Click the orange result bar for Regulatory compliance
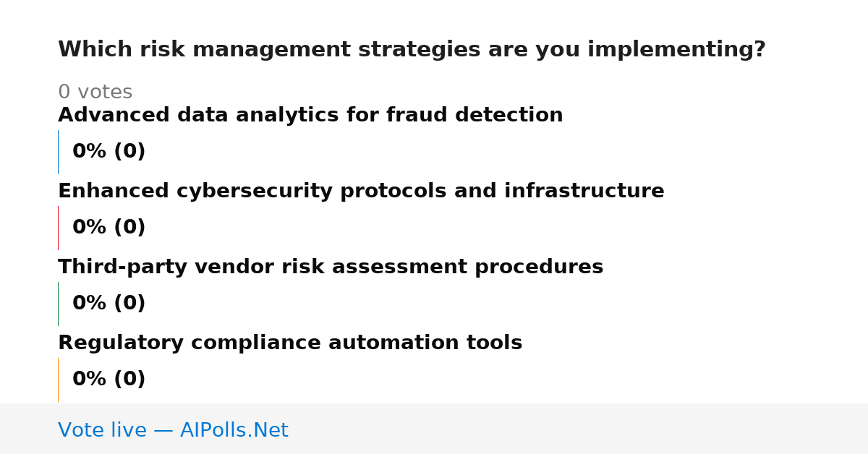Viewport: 868px width, 454px height. (58, 380)
